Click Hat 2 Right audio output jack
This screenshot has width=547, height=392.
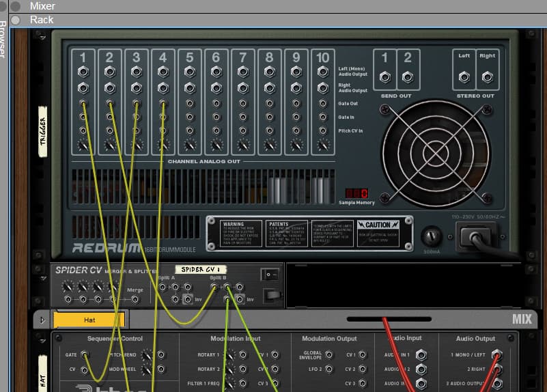(497, 369)
